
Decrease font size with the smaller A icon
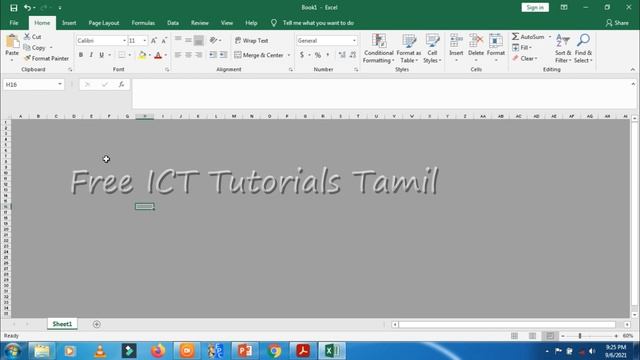[x=164, y=40]
